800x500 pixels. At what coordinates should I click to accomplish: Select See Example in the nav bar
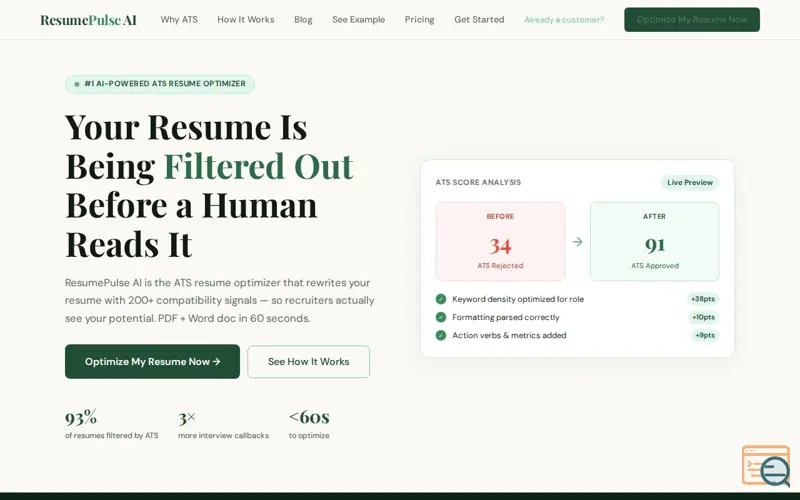(359, 19)
